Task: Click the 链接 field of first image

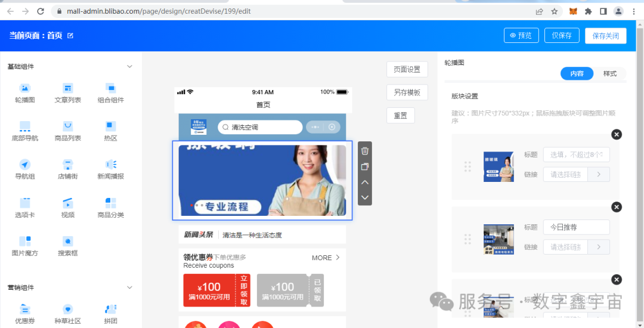Action: coord(565,175)
